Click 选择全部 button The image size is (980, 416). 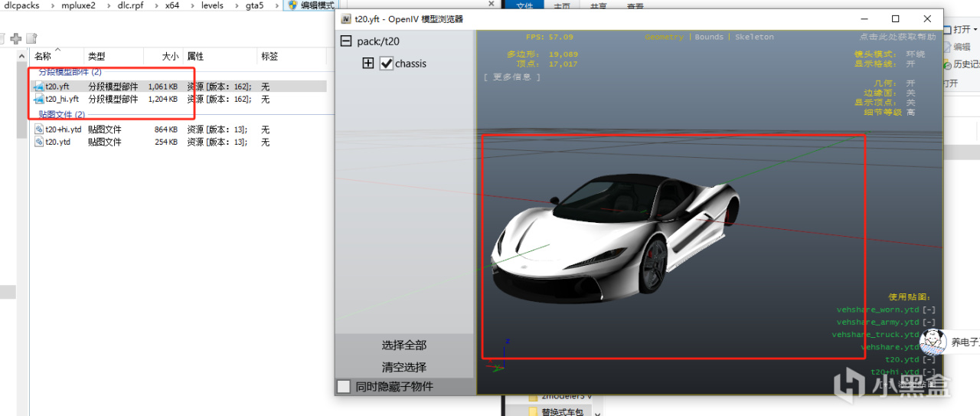pyautogui.click(x=404, y=346)
